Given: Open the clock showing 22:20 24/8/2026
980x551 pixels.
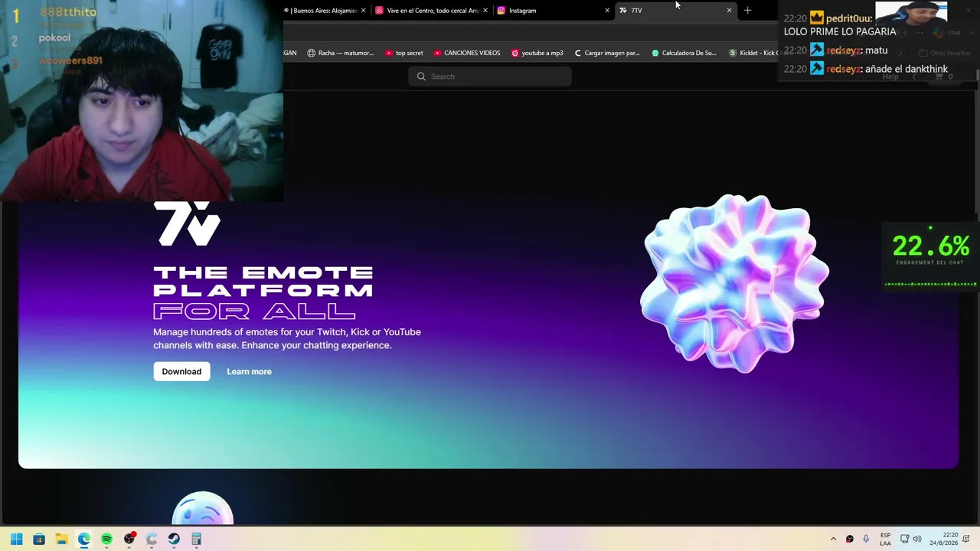Looking at the screenshot, I should 944,540.
